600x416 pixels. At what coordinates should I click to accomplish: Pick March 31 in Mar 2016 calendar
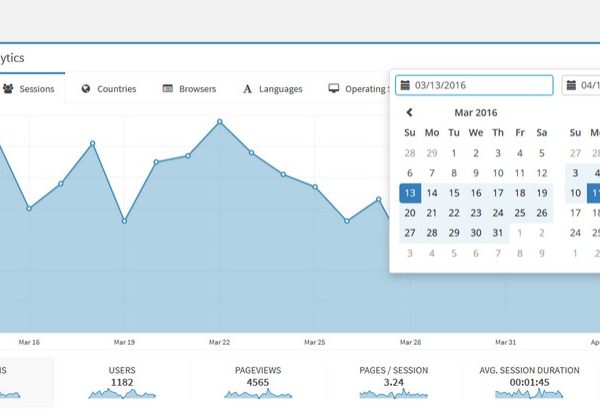(498, 233)
